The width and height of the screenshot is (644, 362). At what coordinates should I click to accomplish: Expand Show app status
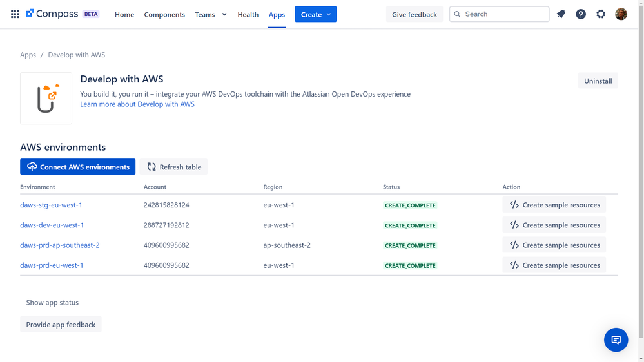(52, 303)
